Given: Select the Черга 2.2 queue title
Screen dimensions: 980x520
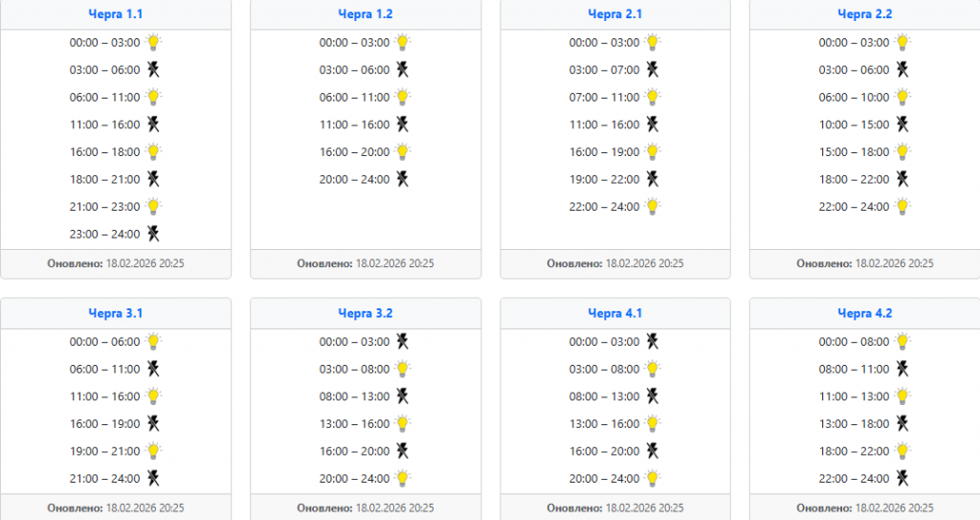Looking at the screenshot, I should point(864,14).
